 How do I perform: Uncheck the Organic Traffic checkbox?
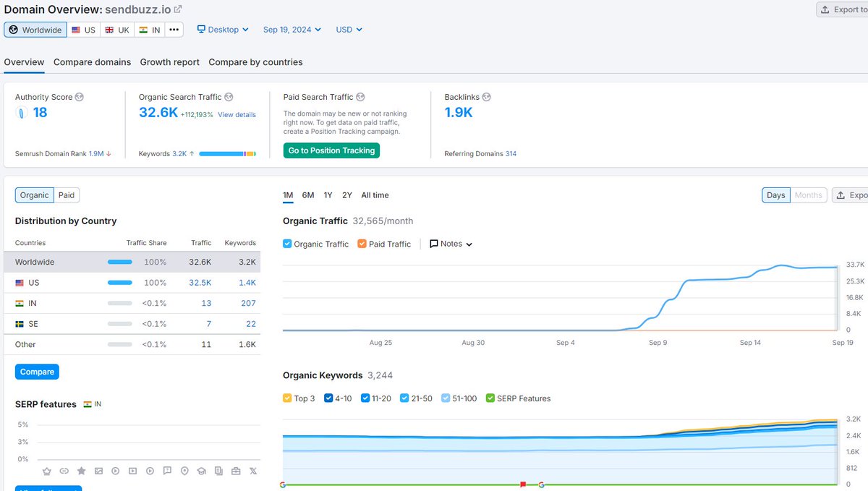click(x=287, y=244)
